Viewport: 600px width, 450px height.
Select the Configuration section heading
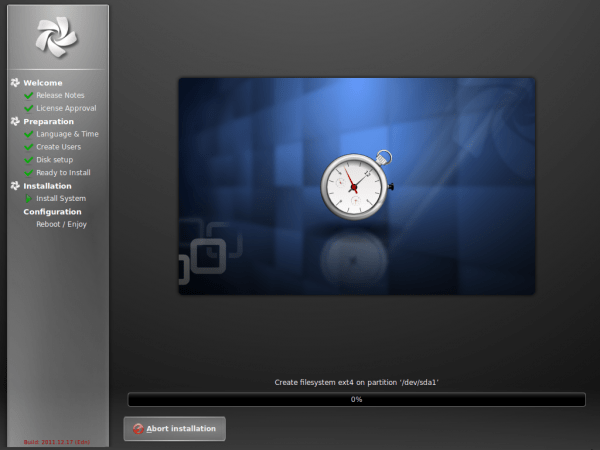tap(52, 212)
